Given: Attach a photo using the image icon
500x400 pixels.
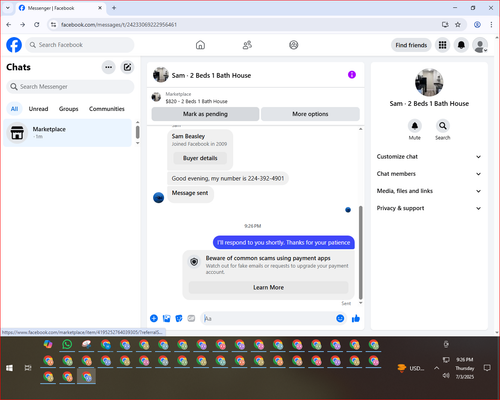Looking at the screenshot, I should [x=166, y=318].
